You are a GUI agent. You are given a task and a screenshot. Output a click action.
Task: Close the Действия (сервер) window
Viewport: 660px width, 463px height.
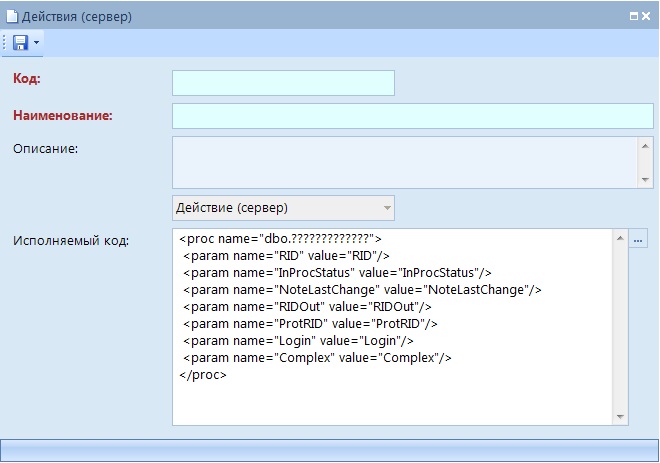pos(647,17)
